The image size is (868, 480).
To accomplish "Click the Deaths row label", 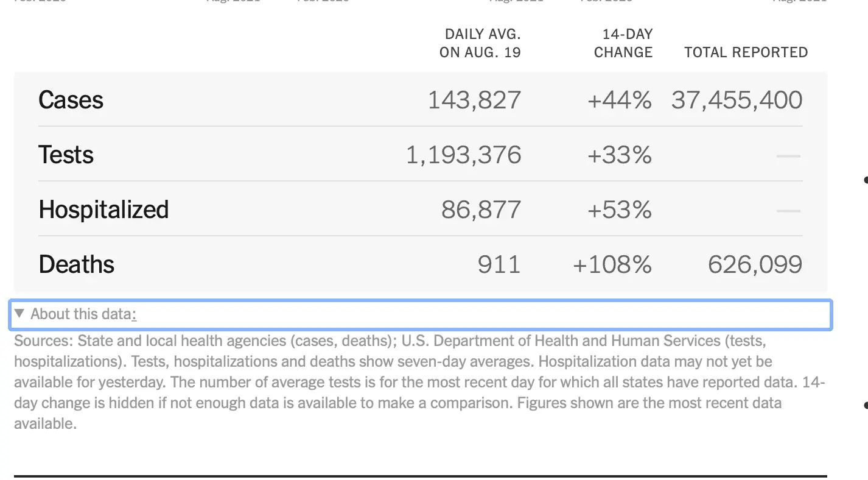I will pos(76,264).
